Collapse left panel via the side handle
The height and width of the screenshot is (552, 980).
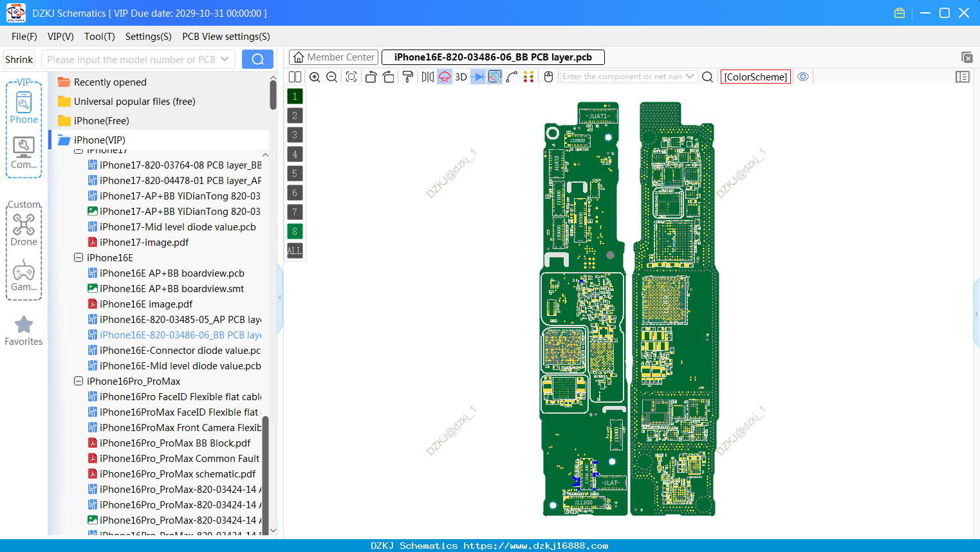pos(280,298)
